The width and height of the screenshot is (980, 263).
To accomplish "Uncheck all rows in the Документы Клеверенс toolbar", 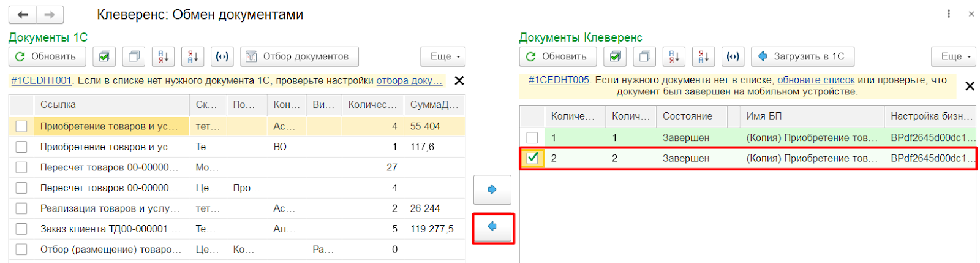I will [x=644, y=56].
